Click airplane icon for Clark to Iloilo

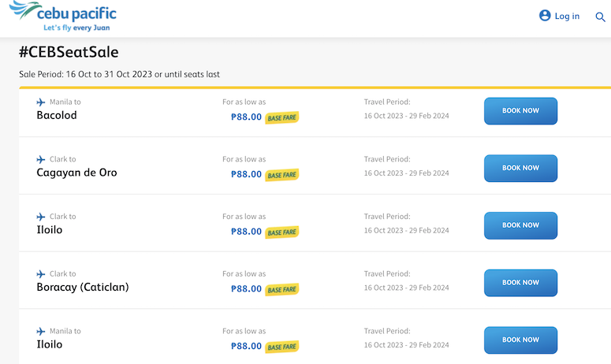(41, 217)
